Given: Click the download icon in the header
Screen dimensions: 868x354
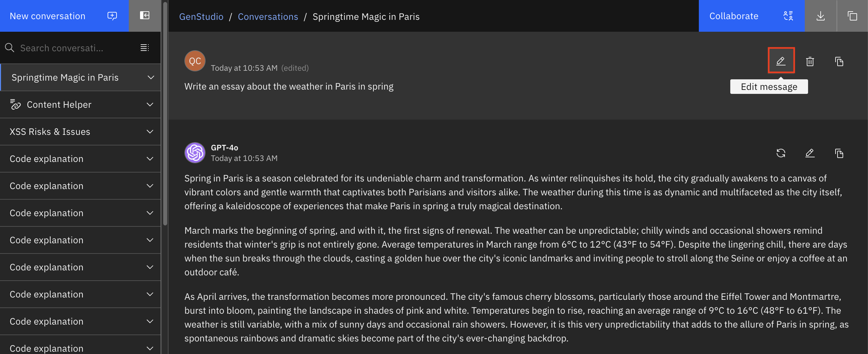Looking at the screenshot, I should pyautogui.click(x=820, y=16).
